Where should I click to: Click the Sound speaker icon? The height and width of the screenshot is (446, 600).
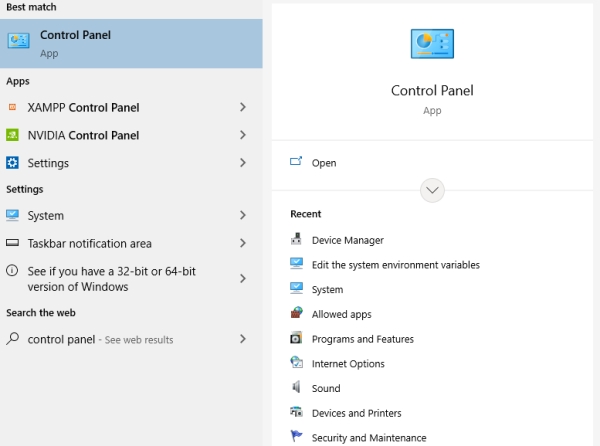pos(296,387)
